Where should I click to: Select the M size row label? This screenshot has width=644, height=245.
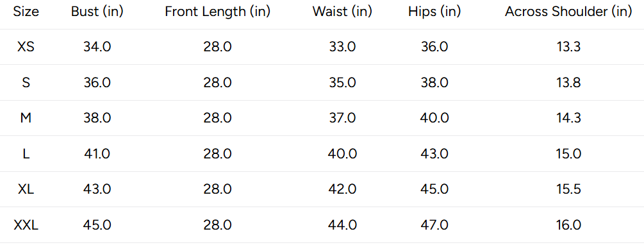click(26, 119)
